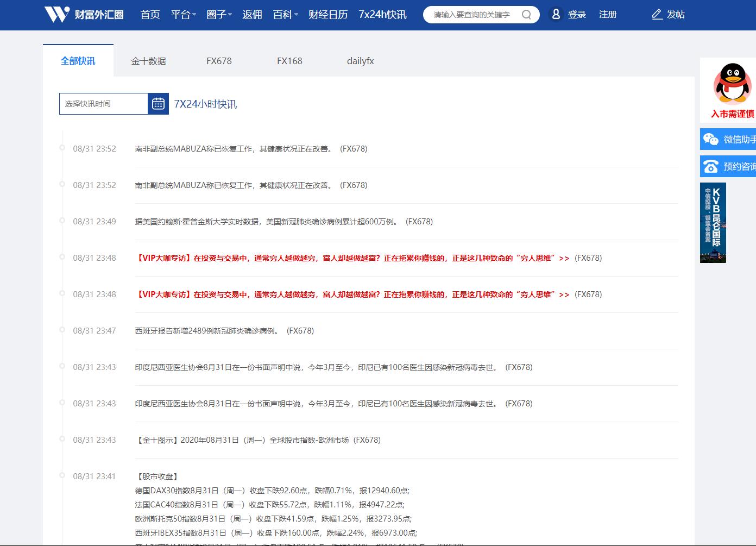This screenshot has height=546, width=756.
Task: Focus the keyword search box
Action: click(x=472, y=15)
